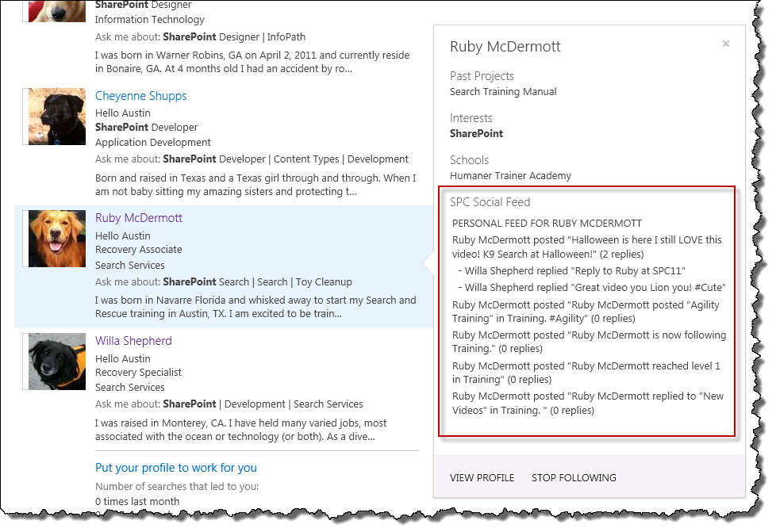This screenshot has width=776, height=532.
Task: Click STOP FOLLOWING in hover panel
Action: click(x=574, y=477)
